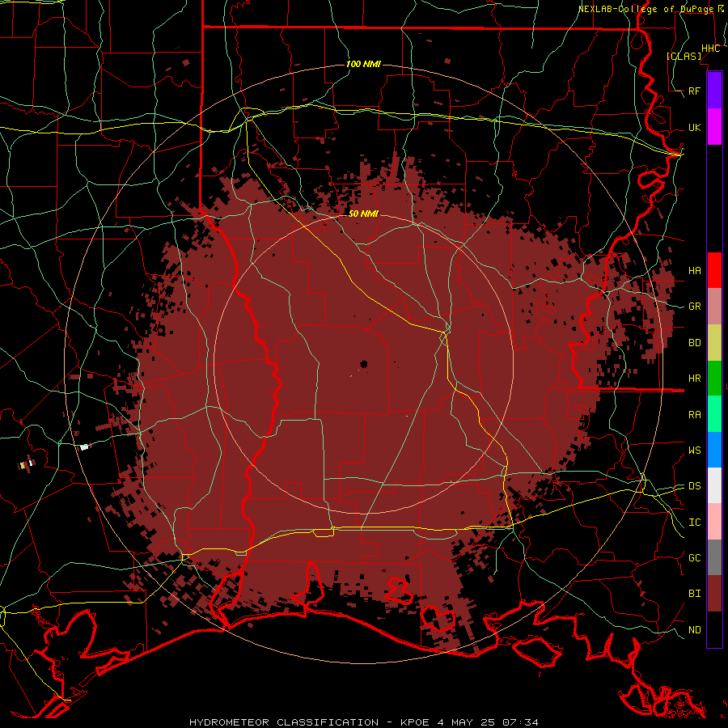The image size is (728, 728).
Task: Click the GC legend label
Action: point(695,557)
